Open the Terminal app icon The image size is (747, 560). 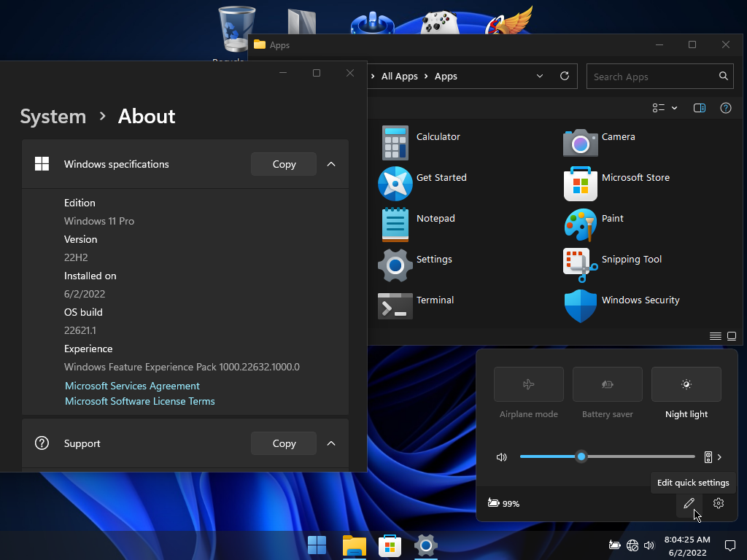click(395, 306)
